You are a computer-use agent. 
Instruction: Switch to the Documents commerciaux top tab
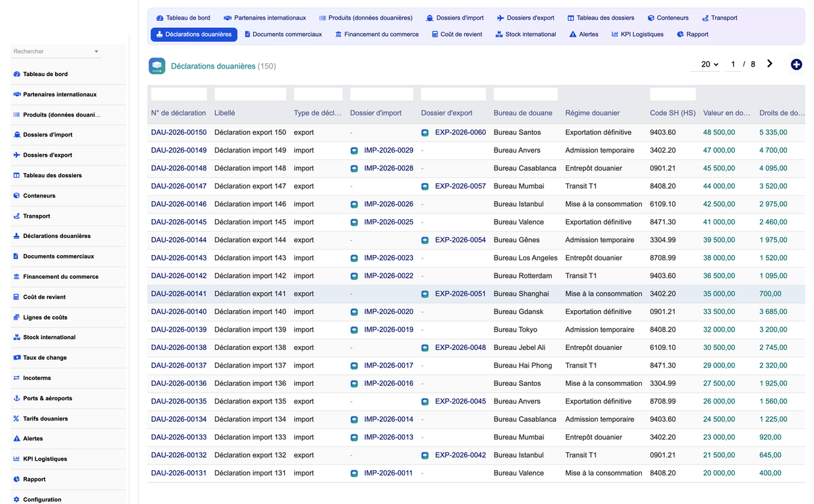click(x=283, y=35)
